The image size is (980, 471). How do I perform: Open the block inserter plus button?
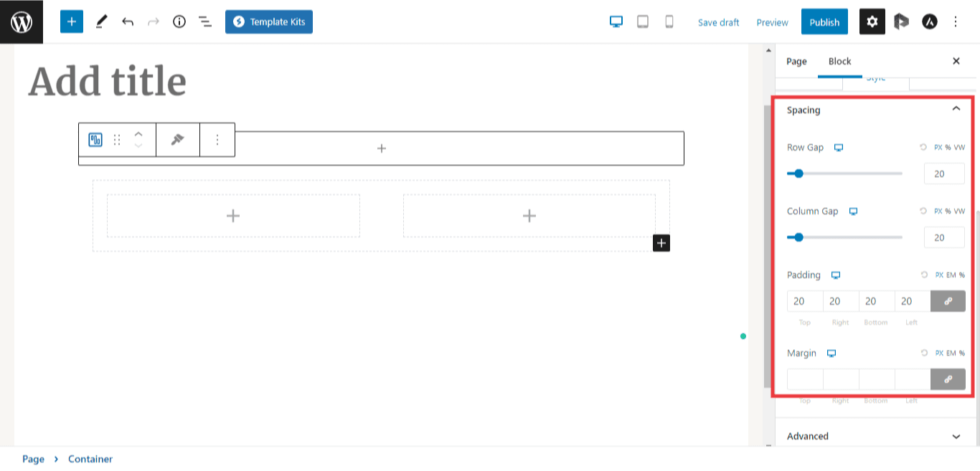[72, 22]
